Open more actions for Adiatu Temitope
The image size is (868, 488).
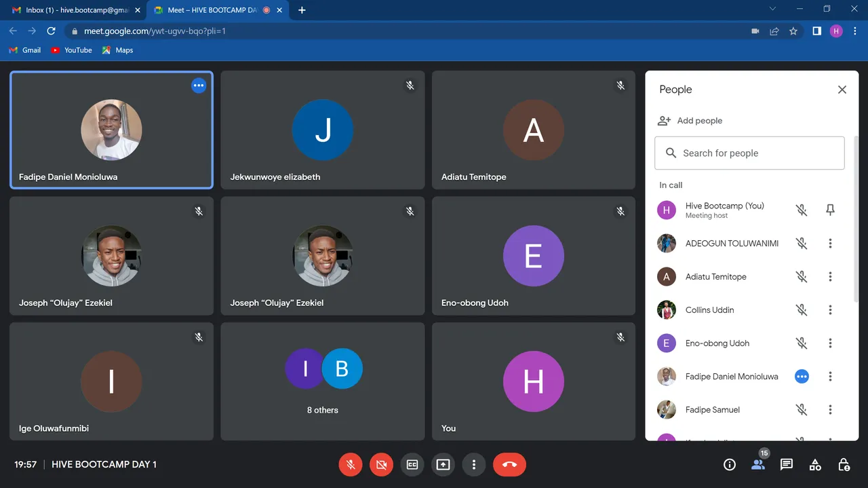click(830, 277)
